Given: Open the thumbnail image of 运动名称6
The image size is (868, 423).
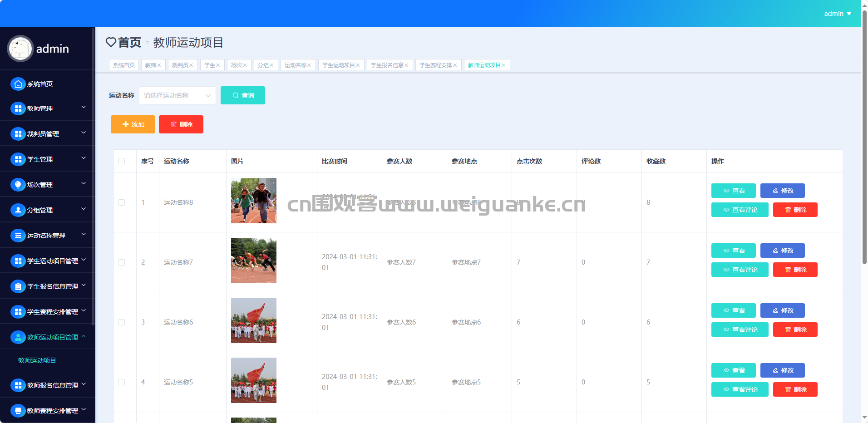Looking at the screenshot, I should 254,320.
